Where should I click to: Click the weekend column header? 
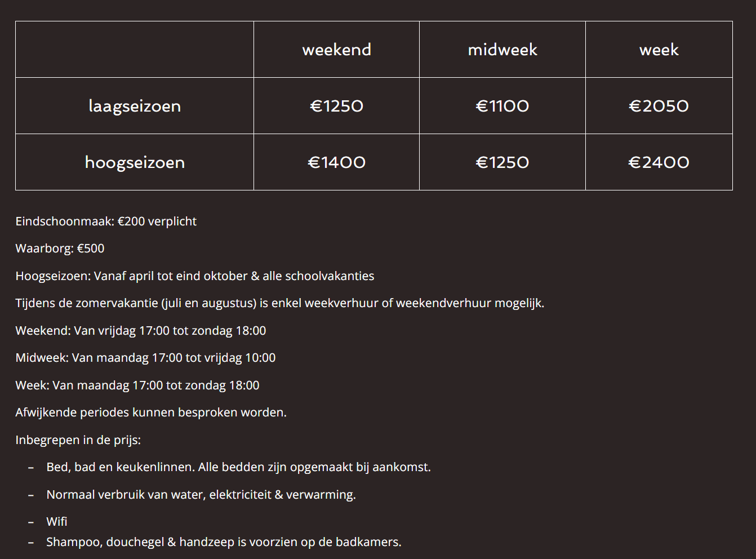[x=336, y=50]
